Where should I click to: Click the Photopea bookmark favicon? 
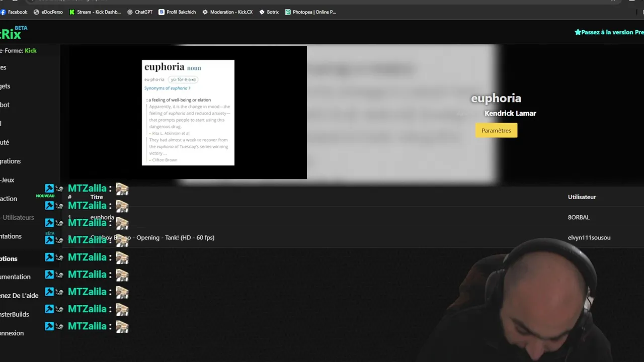coord(288,12)
